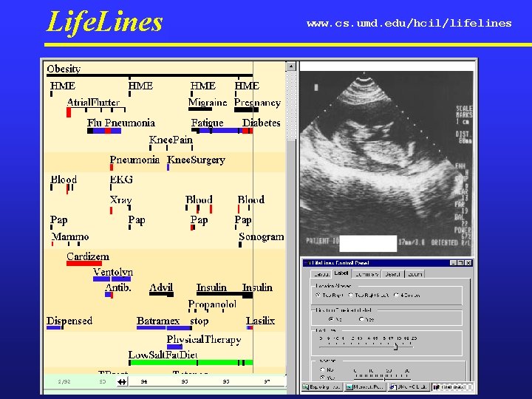Click the ultrasound sonogram image

pyautogui.click(x=386, y=163)
